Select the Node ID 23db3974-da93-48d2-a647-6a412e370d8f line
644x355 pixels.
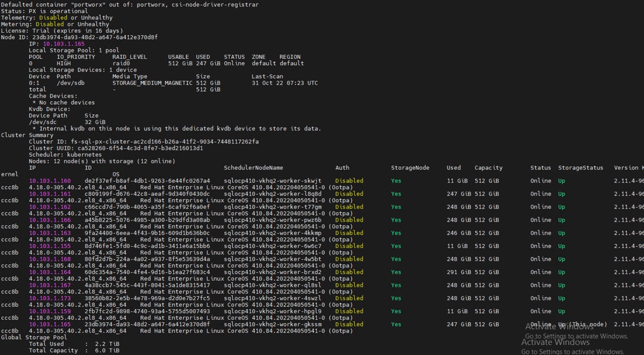pyautogui.click(x=79, y=38)
